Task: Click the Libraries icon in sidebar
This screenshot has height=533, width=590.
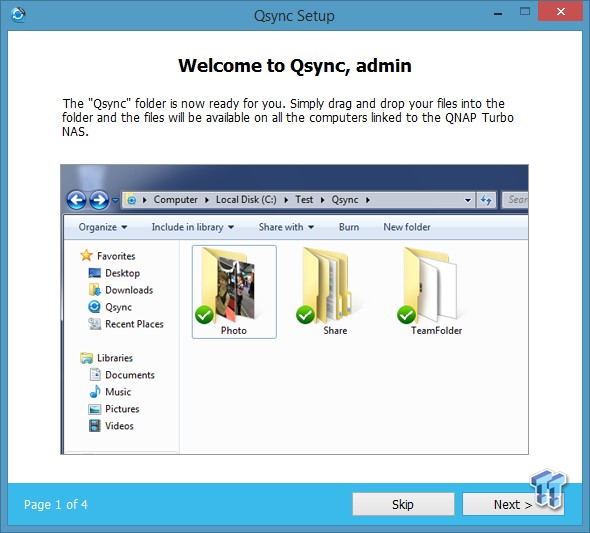Action: (x=87, y=358)
